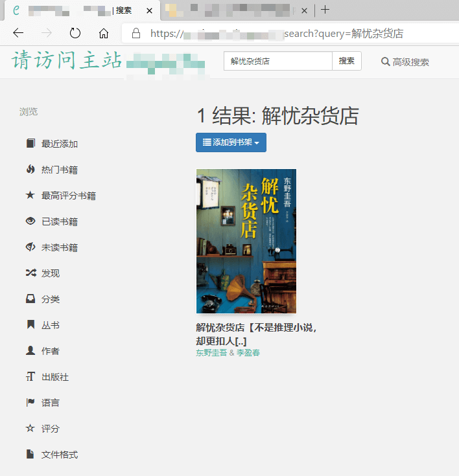
Task: Show 未读书籍 unread books
Action: [x=60, y=247]
